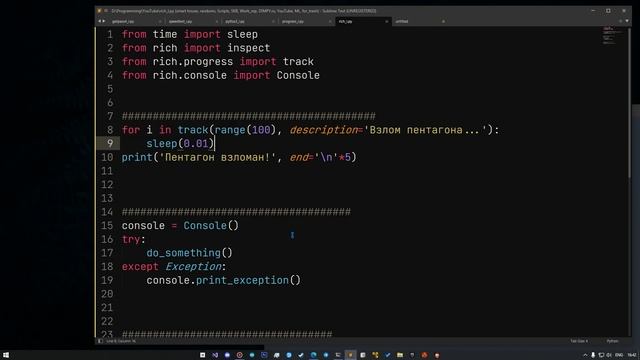Go to the previous tab with the left arrow
Image resolution: width=640 pixels, height=360 pixels.
coord(99,21)
